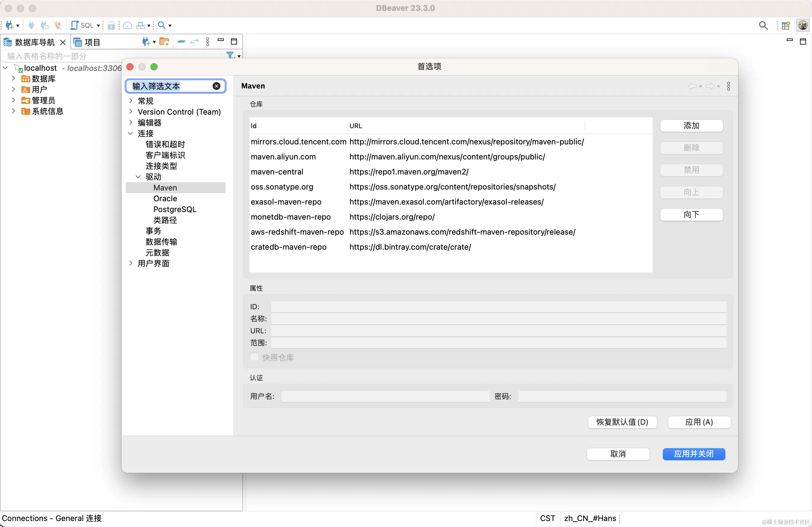
Task: Expand the 常规 preferences category
Action: tap(131, 101)
